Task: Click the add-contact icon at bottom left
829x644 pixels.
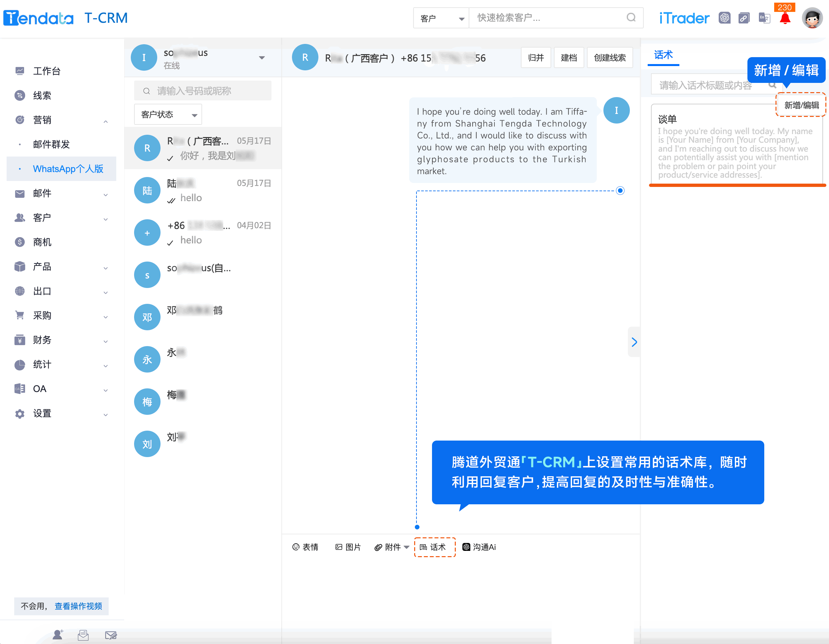Action: [x=58, y=634]
